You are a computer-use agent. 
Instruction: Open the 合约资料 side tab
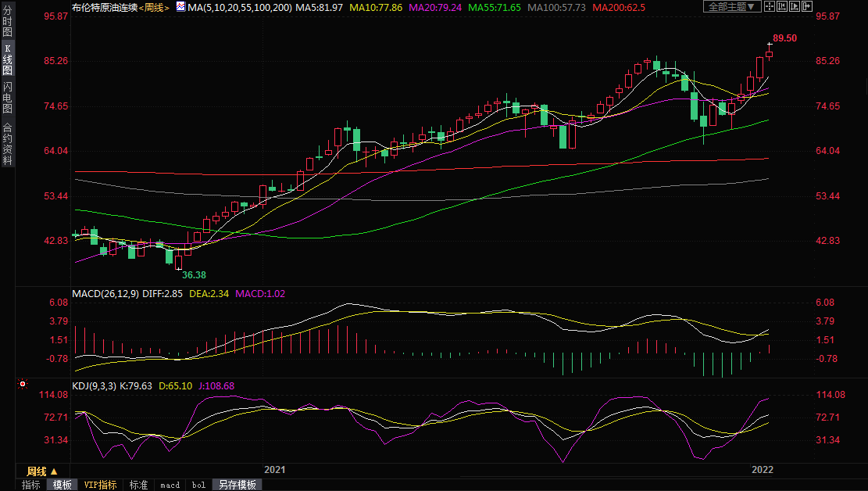pos(7,143)
